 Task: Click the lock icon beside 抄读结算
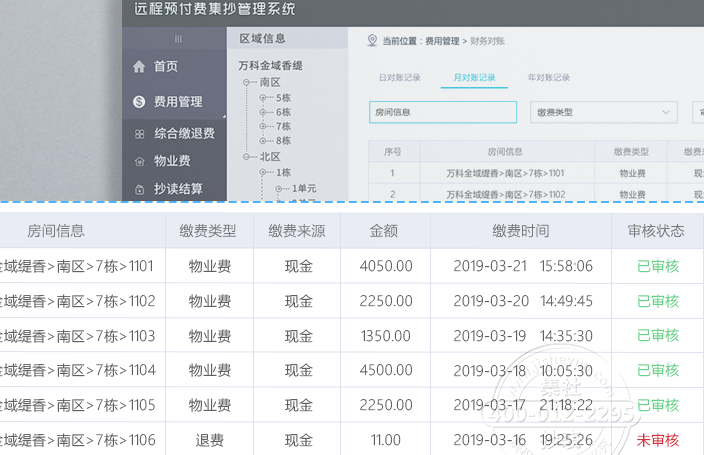click(139, 189)
